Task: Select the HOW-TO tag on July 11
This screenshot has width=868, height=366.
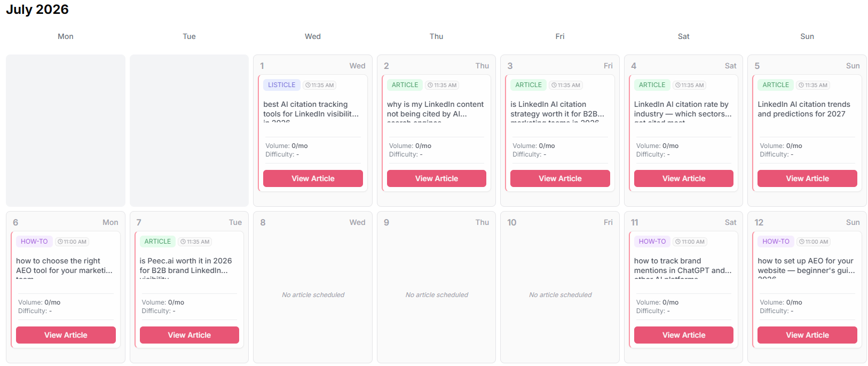Action: [x=652, y=242]
